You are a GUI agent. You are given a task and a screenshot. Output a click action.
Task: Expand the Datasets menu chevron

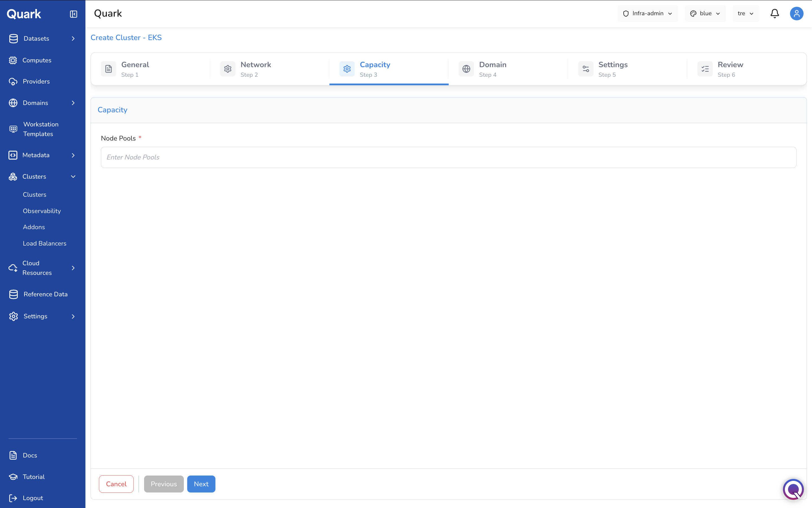point(73,39)
